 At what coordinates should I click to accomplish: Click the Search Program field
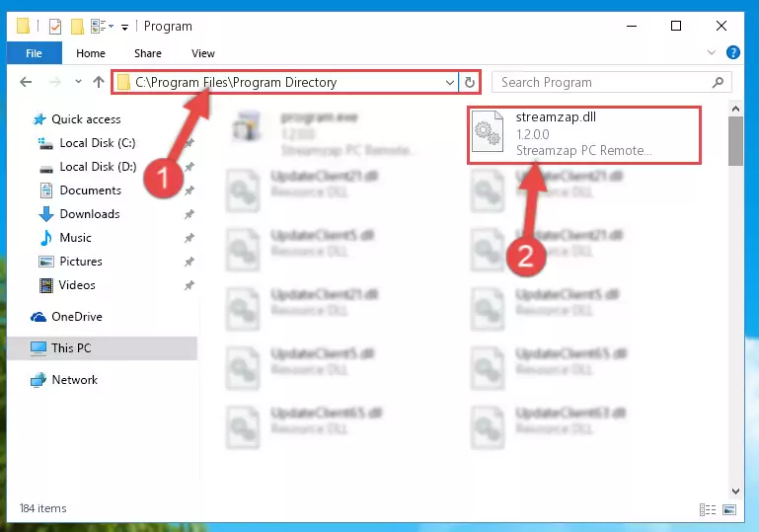(x=611, y=82)
